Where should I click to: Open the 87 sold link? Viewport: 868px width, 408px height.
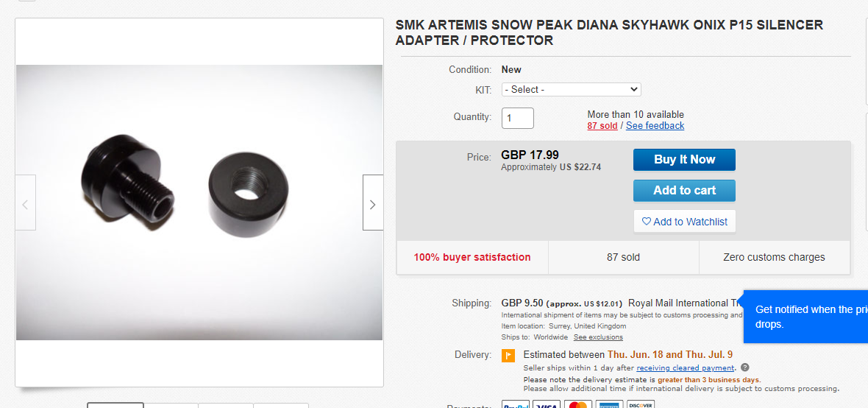(x=602, y=126)
